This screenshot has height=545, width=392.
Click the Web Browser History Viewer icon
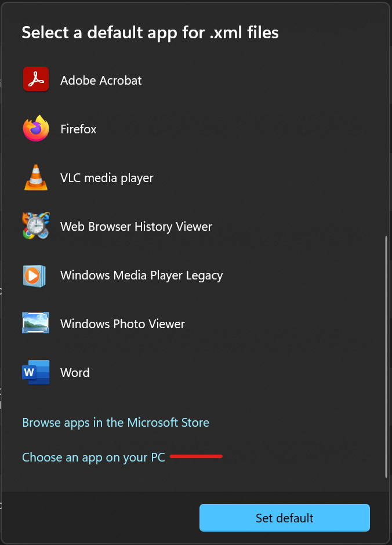(36, 226)
